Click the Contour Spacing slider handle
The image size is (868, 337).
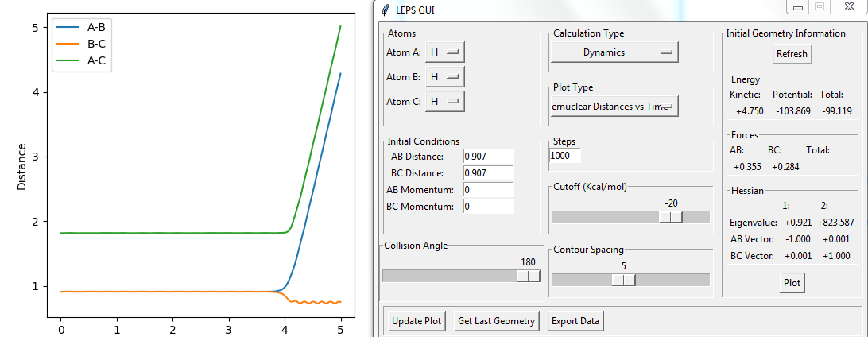click(623, 280)
